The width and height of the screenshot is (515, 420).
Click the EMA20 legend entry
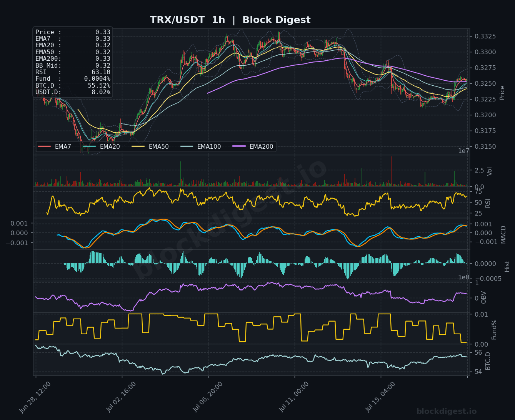[x=101, y=146]
